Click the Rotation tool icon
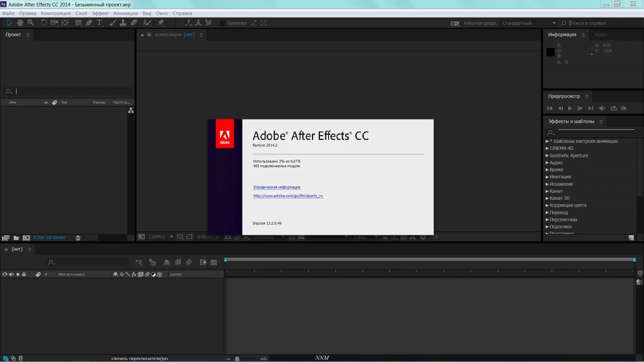Viewport: 644px width, 362px height. (43, 23)
